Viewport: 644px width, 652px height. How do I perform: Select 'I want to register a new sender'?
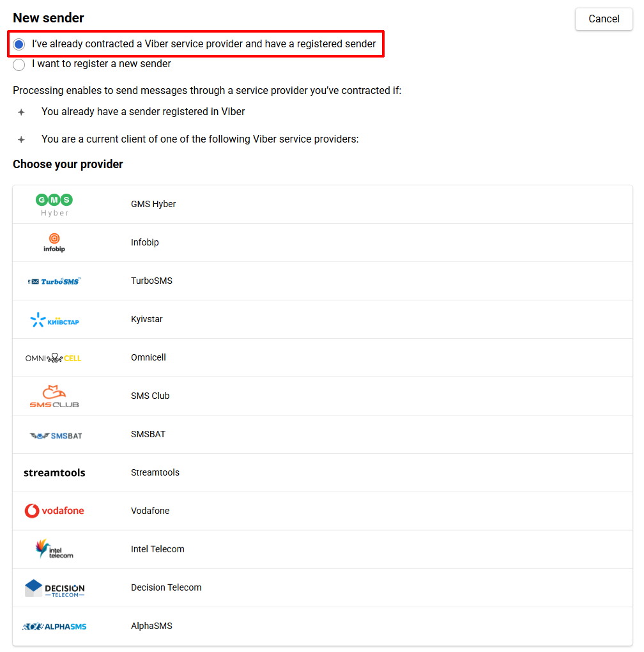[x=19, y=65]
